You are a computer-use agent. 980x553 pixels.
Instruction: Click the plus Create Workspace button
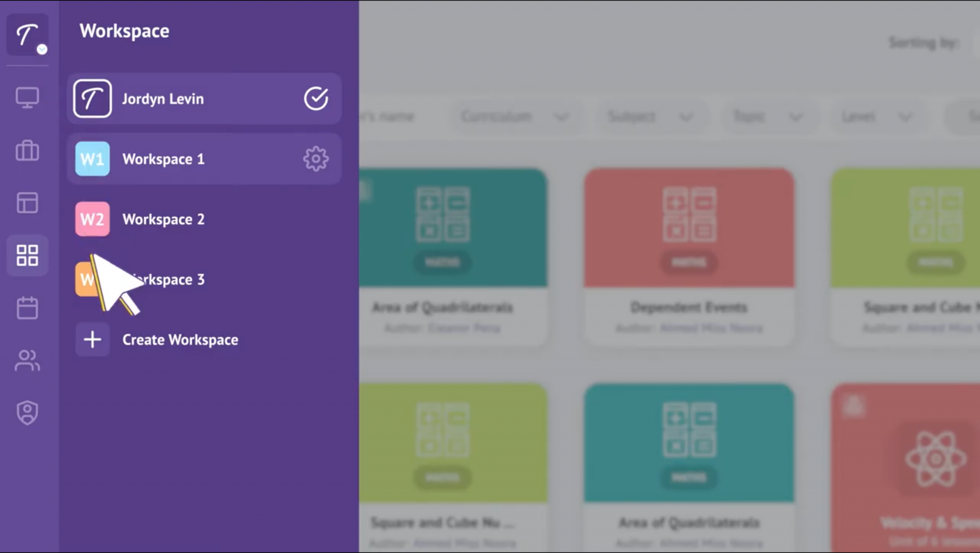(92, 339)
